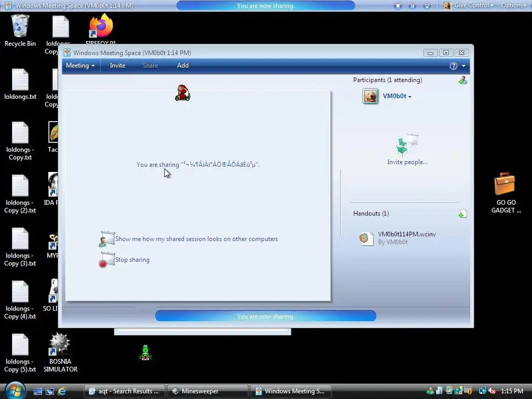
Task: Click the add participant icon beside Participants
Action: click(x=463, y=81)
